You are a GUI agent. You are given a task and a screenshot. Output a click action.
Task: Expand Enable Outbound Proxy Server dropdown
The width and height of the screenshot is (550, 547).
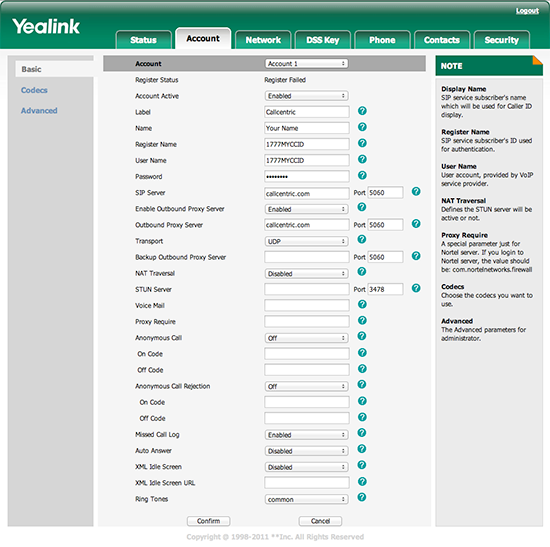(306, 209)
